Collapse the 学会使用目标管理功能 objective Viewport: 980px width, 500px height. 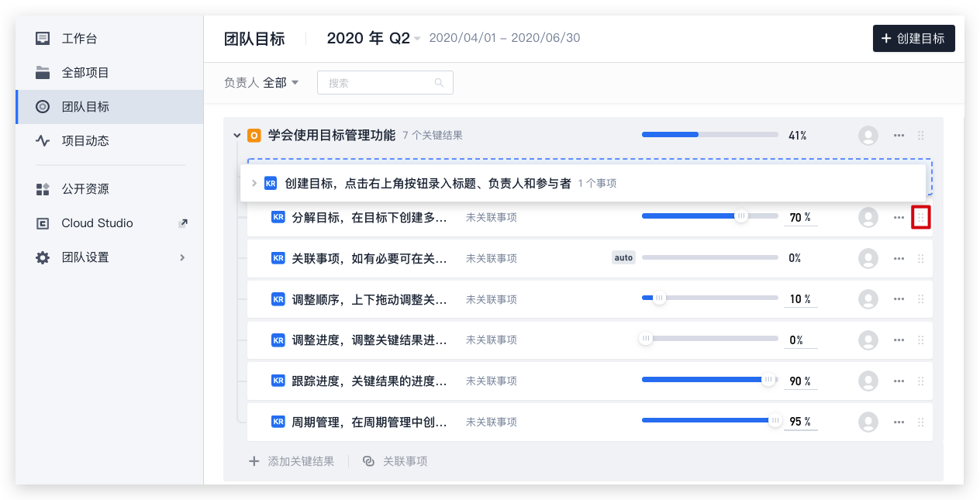pyautogui.click(x=237, y=136)
